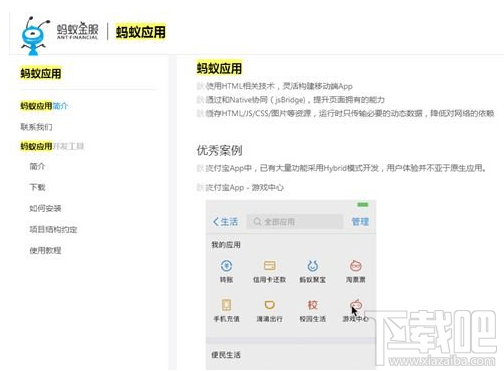Select 项目结构约定 in the sidebar
Screen dimensions: 504x371
tap(53, 229)
